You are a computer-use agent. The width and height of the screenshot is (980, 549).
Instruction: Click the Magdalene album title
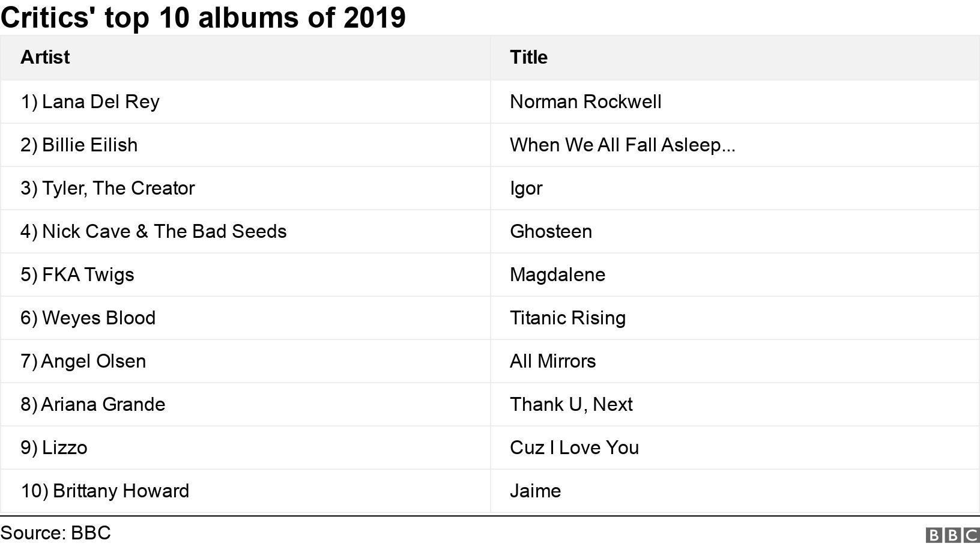(557, 274)
